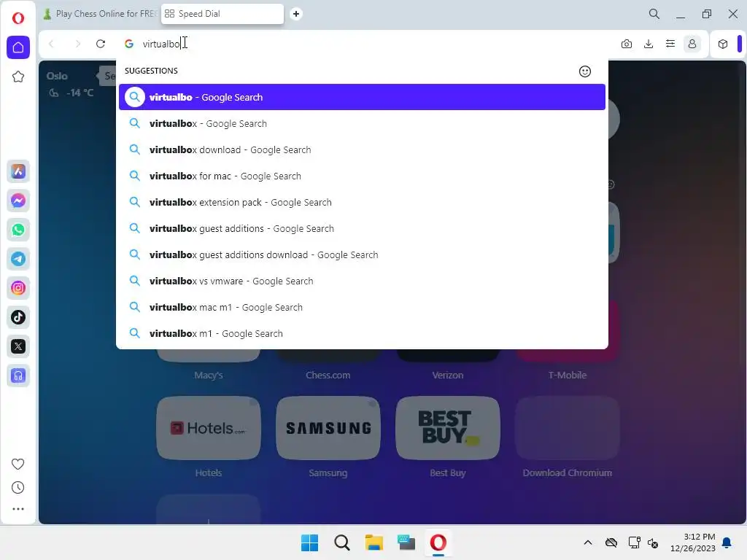Choose 'virtualbox extension pack' suggestion
The image size is (747, 560).
coord(362,202)
